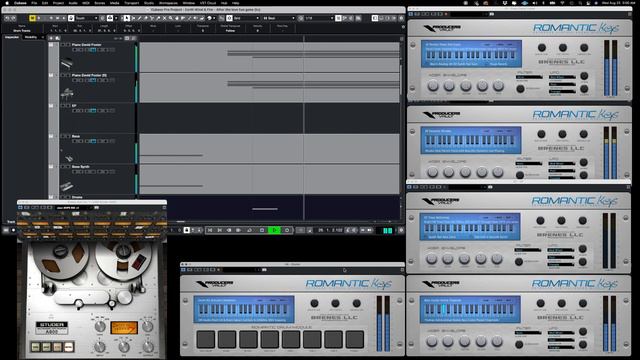Open the first LFO dropdown in the bottom-right Romantic Keys

pyautogui.click(x=561, y=333)
